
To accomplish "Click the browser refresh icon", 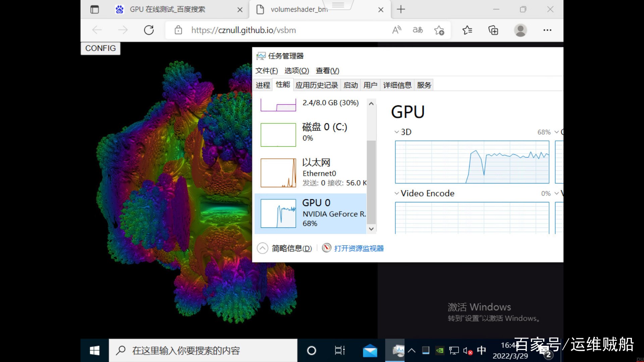I will tap(149, 30).
